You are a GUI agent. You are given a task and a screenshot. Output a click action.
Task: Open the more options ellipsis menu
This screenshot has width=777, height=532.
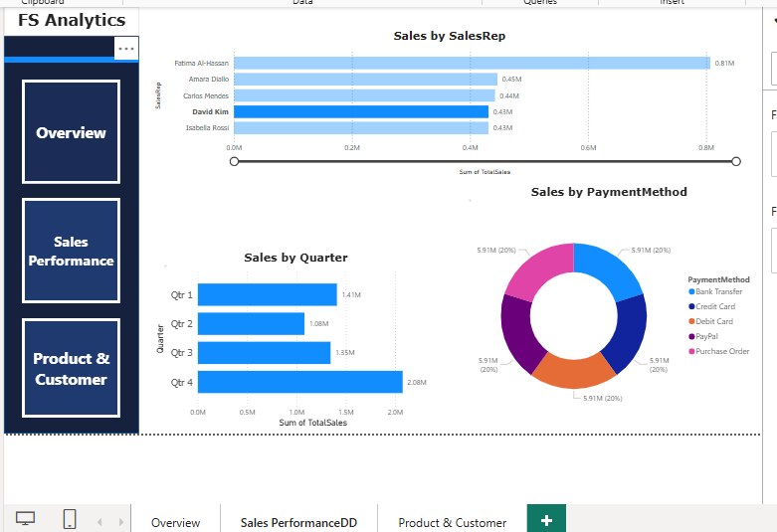point(126,49)
